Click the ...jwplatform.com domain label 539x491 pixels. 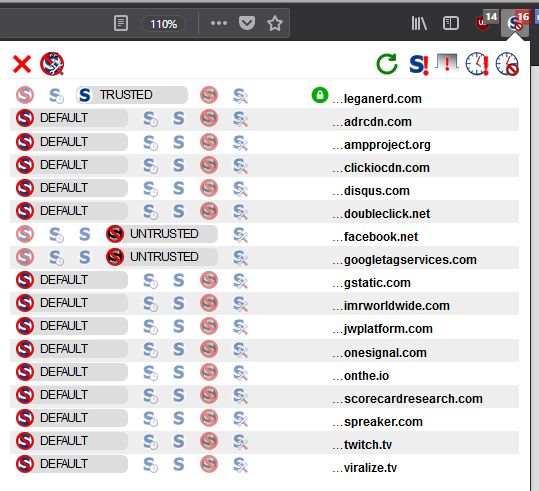(x=382, y=329)
